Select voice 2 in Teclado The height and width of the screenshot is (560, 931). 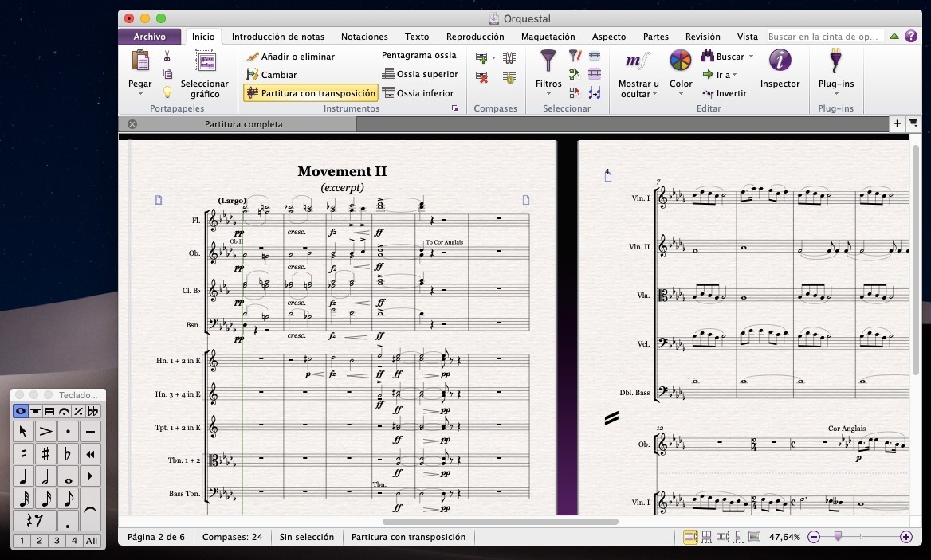click(39, 540)
